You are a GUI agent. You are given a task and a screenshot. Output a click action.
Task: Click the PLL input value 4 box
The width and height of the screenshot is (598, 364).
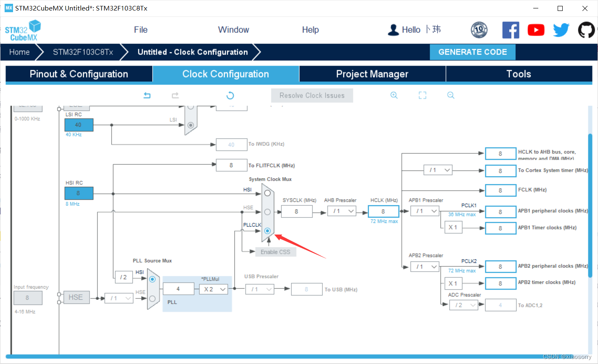point(178,289)
